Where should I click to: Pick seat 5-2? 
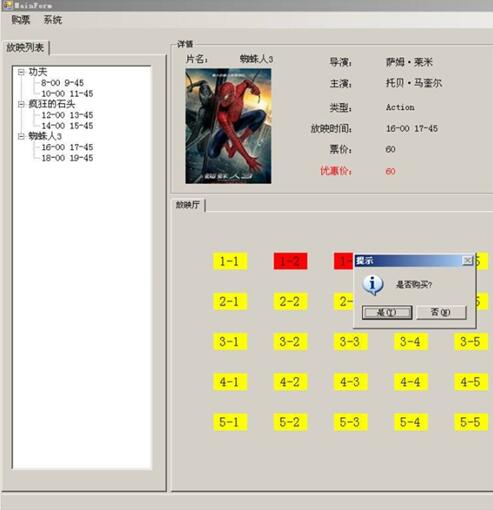pyautogui.click(x=290, y=422)
